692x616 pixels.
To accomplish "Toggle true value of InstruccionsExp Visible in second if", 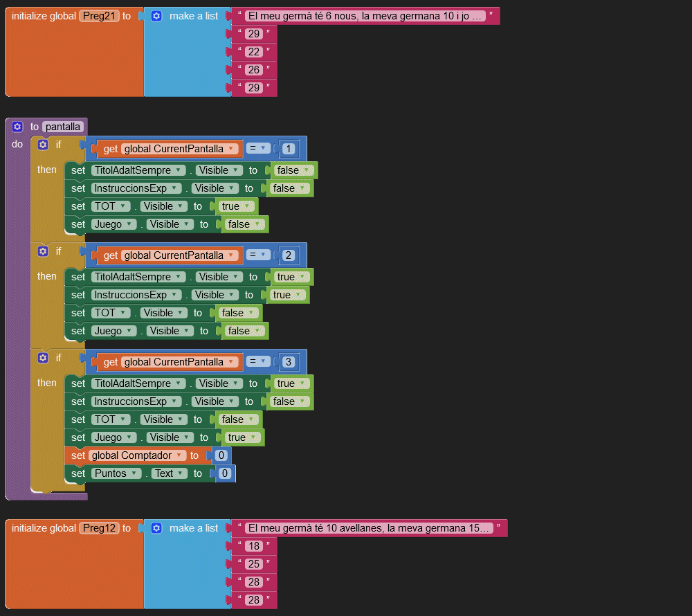I will (x=286, y=295).
